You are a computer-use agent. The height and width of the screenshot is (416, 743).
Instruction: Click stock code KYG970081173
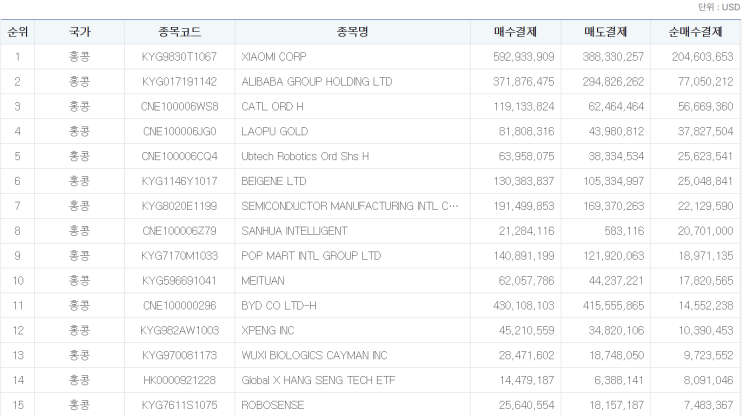[179, 355]
